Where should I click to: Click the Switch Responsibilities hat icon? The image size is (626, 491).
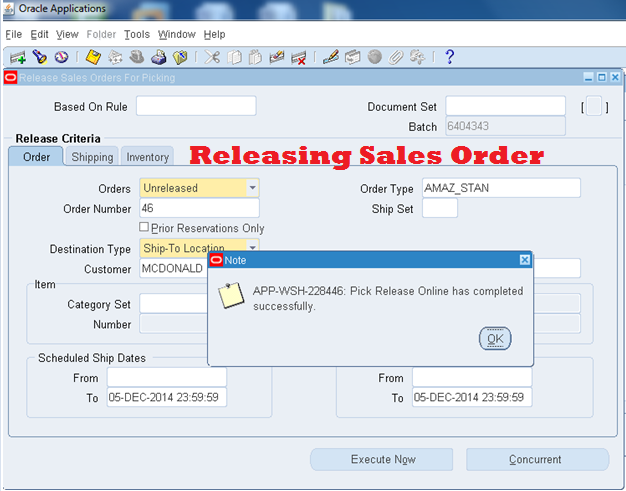137,57
